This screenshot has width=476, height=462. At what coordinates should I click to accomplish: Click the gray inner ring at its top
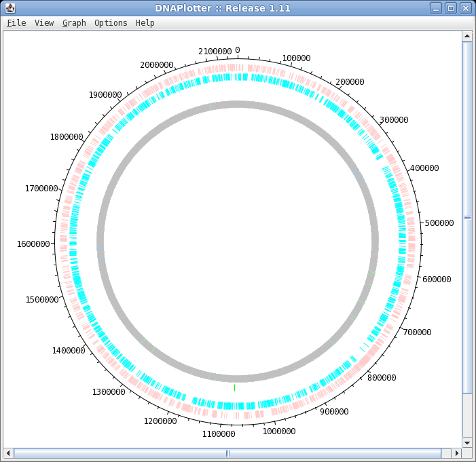[x=237, y=104]
